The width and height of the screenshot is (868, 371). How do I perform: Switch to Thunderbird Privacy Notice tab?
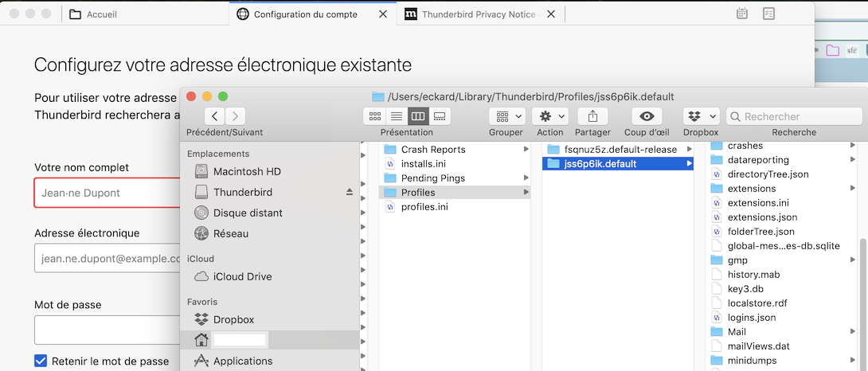(x=481, y=14)
